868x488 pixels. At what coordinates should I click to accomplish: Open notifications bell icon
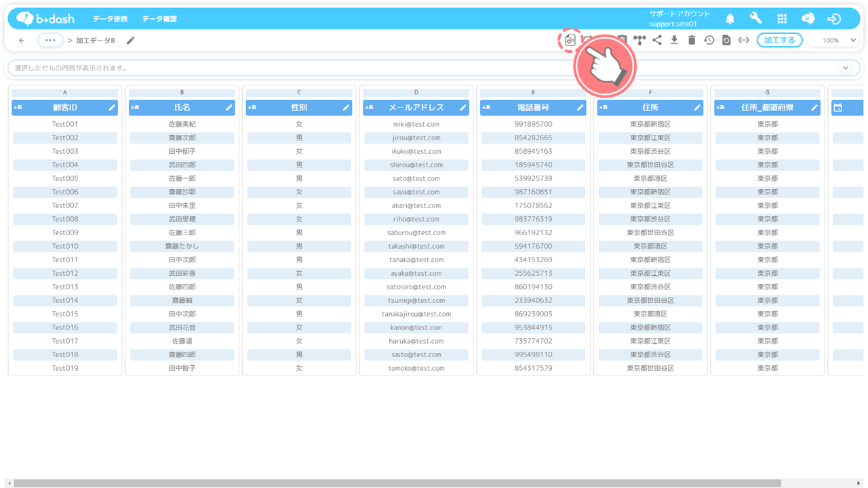[730, 19]
